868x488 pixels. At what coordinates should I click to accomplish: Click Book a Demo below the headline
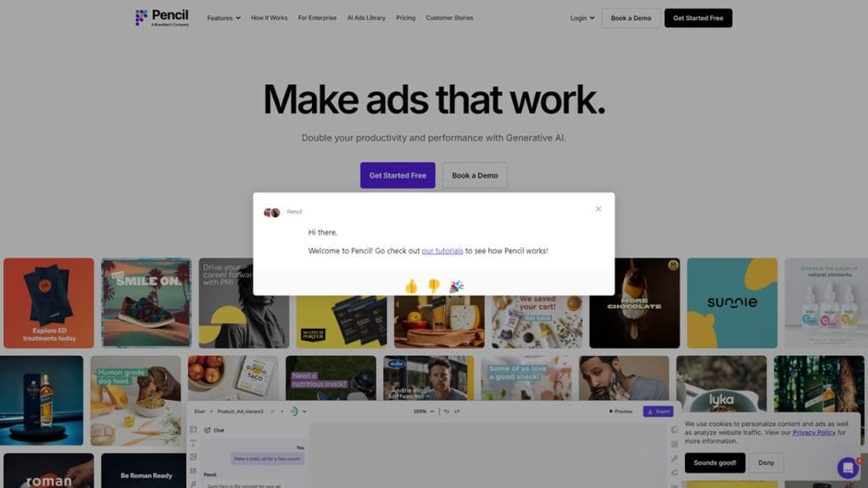pyautogui.click(x=475, y=175)
